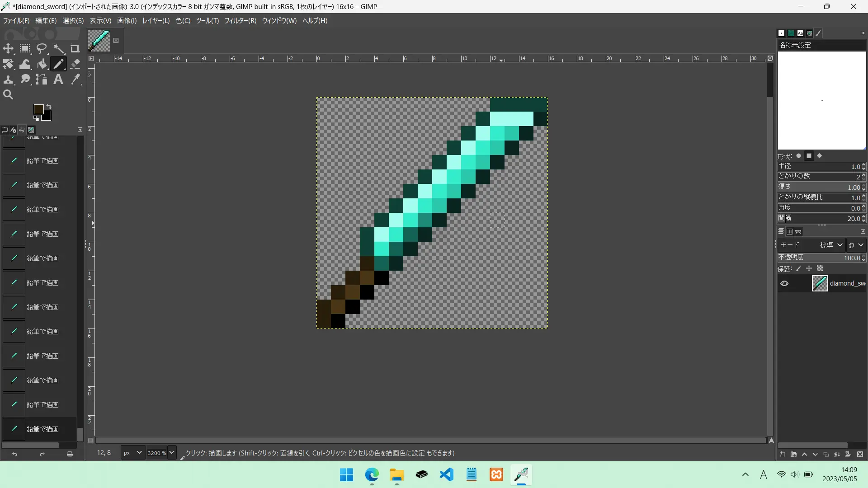Open the Layer menu

click(x=156, y=21)
